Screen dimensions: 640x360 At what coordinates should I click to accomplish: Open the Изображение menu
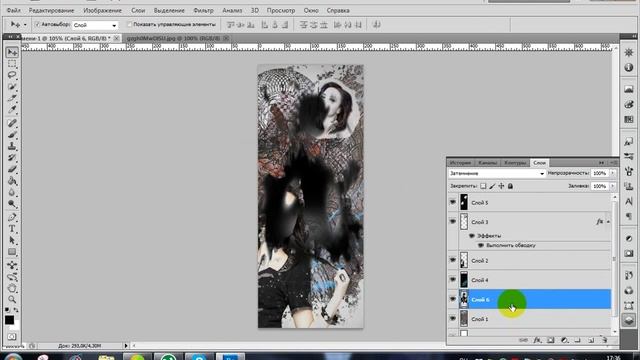[x=102, y=10]
